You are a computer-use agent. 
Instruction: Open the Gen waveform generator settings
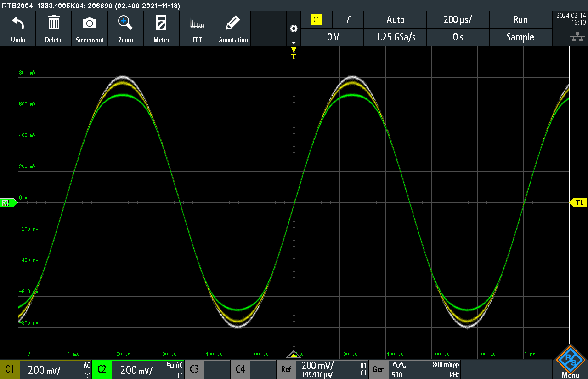tap(379, 369)
